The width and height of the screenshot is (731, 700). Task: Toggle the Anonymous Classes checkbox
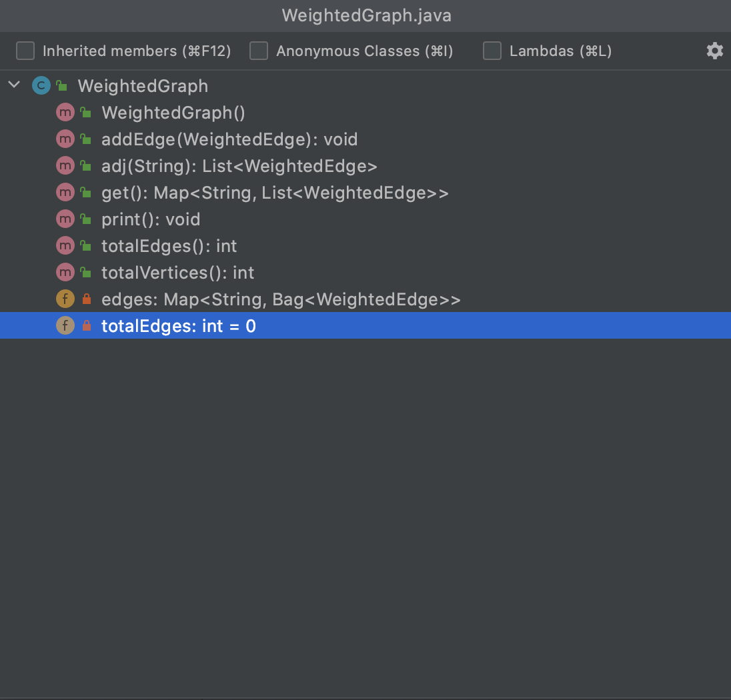259,51
